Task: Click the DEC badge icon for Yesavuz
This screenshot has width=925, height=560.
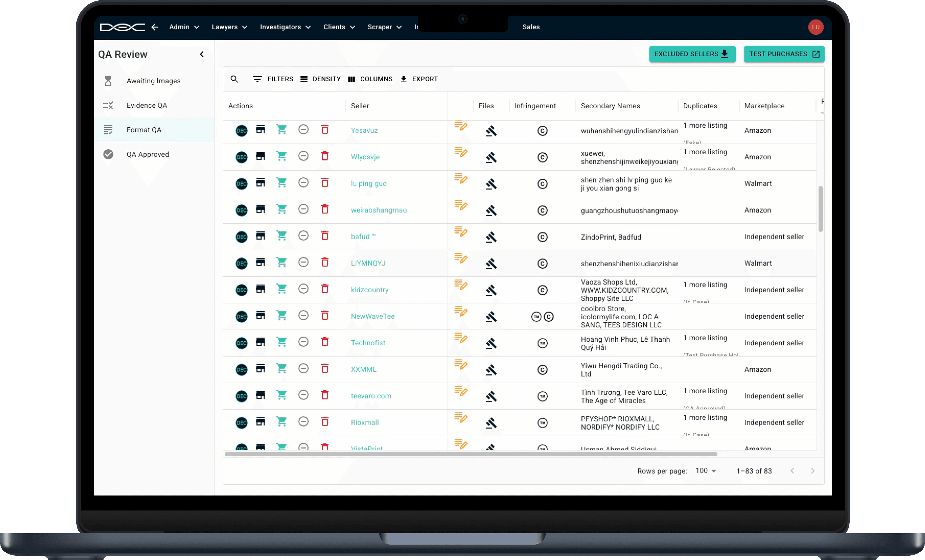Action: coord(241,130)
